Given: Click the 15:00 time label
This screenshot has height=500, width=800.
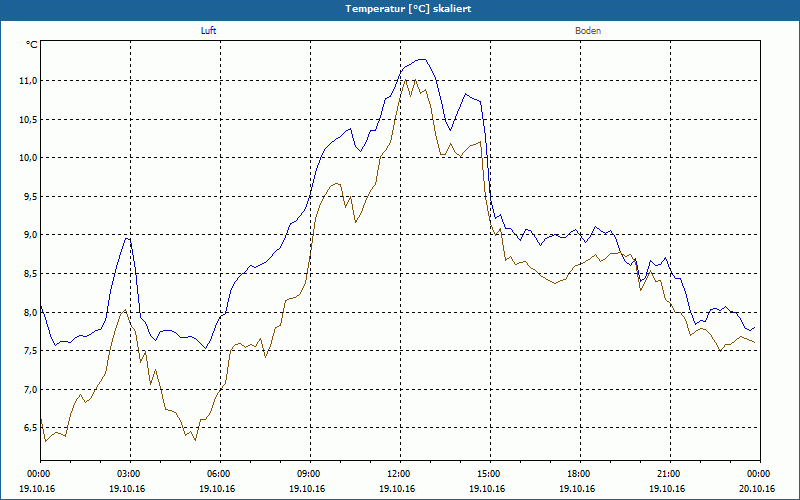Looking at the screenshot, I should pos(490,474).
